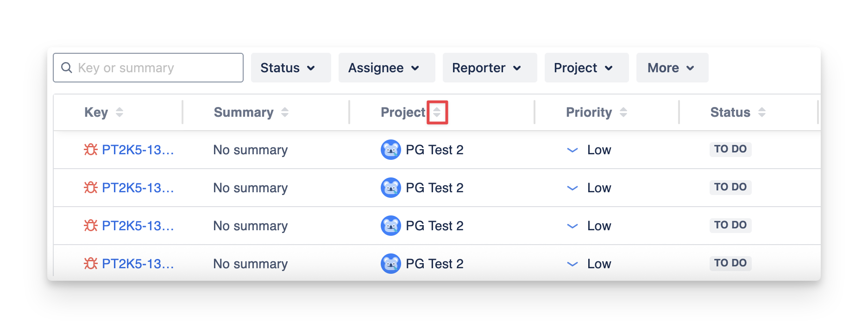
Task: Sort the table by Summary column icon
Action: tap(285, 112)
